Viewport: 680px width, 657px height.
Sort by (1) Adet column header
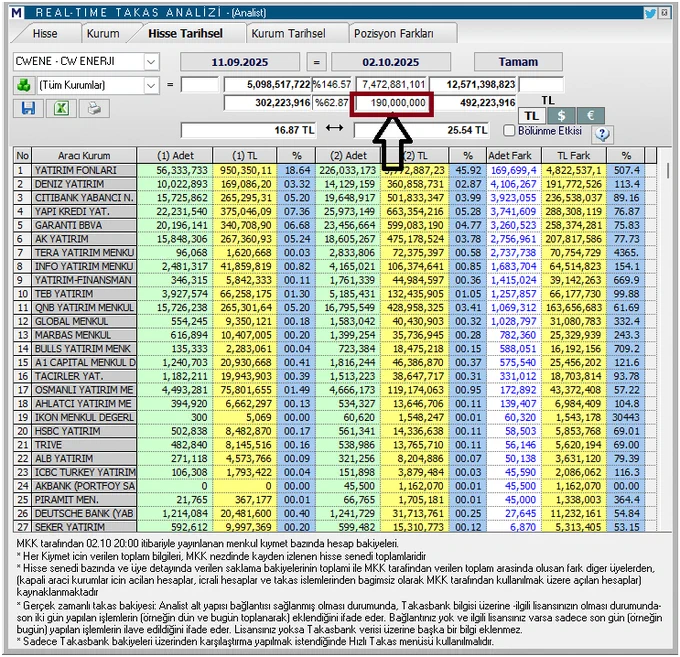175,155
